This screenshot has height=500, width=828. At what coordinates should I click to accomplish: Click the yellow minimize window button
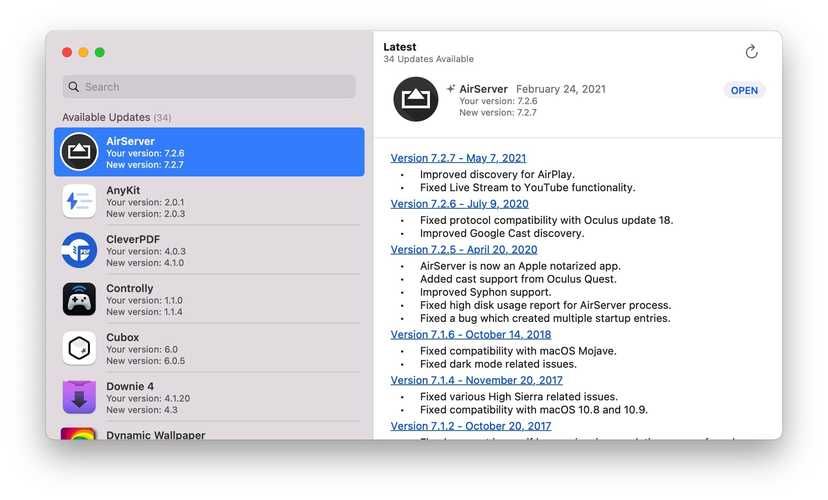pos(83,52)
